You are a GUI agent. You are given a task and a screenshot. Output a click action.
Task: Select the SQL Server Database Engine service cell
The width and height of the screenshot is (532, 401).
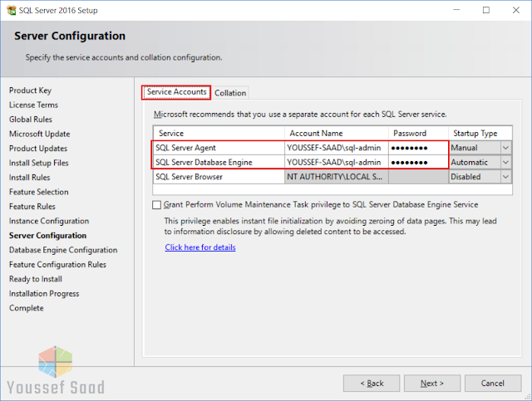tap(219, 163)
